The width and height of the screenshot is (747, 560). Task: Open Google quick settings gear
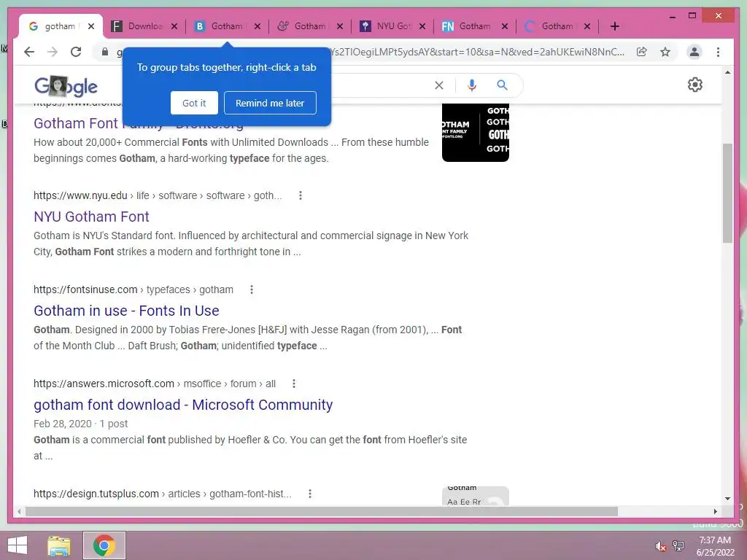click(x=695, y=85)
